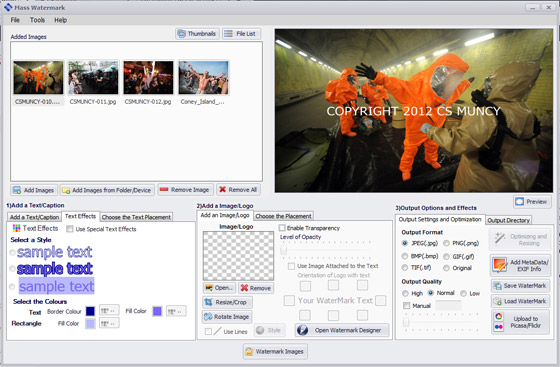The width and height of the screenshot is (560, 367).
Task: Click the Add Images button
Action: (x=34, y=190)
